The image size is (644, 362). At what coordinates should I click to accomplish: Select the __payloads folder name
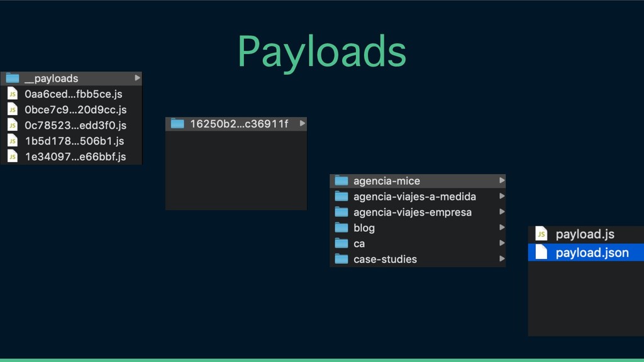(x=52, y=79)
